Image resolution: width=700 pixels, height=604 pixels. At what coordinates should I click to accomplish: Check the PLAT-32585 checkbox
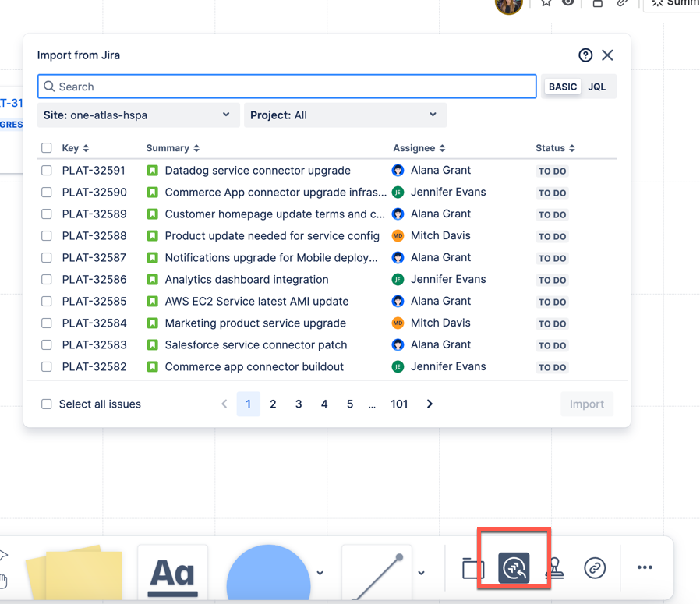click(47, 302)
